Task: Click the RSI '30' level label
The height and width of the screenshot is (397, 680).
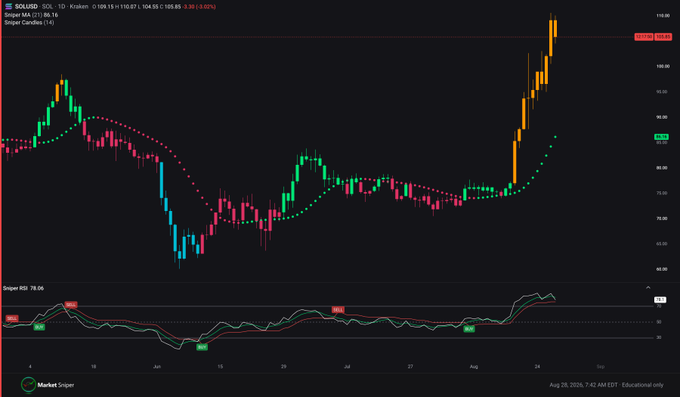Action: (x=659, y=337)
